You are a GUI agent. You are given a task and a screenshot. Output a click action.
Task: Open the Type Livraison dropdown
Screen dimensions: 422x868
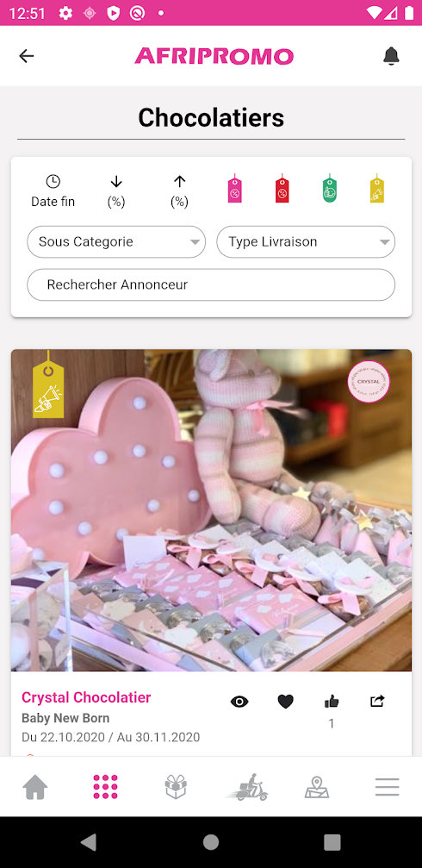[x=306, y=242]
